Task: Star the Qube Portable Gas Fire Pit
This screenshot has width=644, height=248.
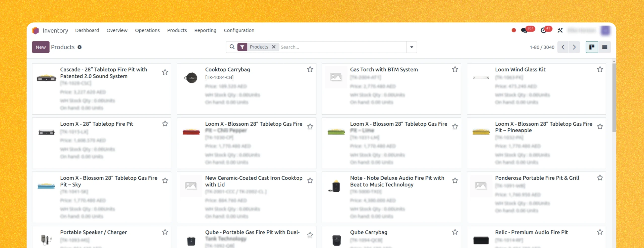Action: pyautogui.click(x=310, y=235)
